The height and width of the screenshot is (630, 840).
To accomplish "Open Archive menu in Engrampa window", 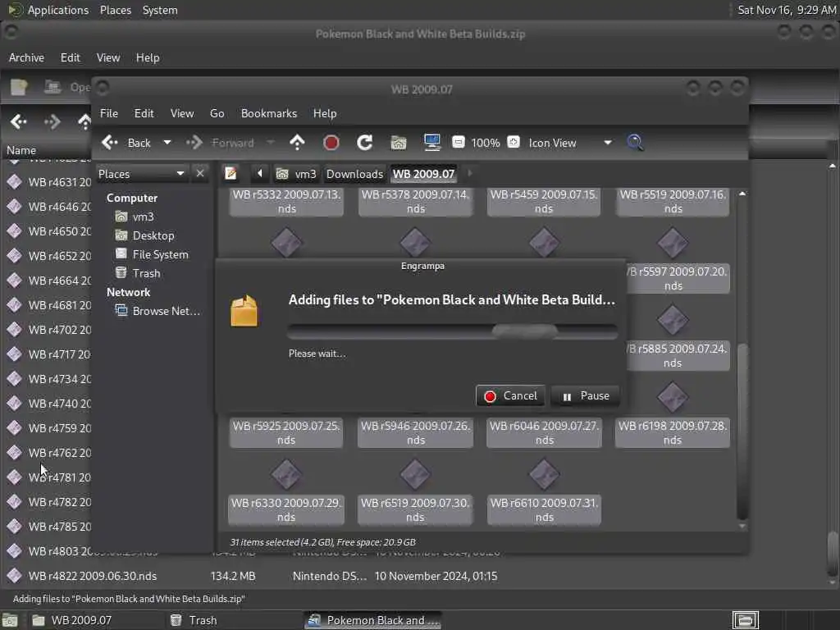I will tap(26, 57).
